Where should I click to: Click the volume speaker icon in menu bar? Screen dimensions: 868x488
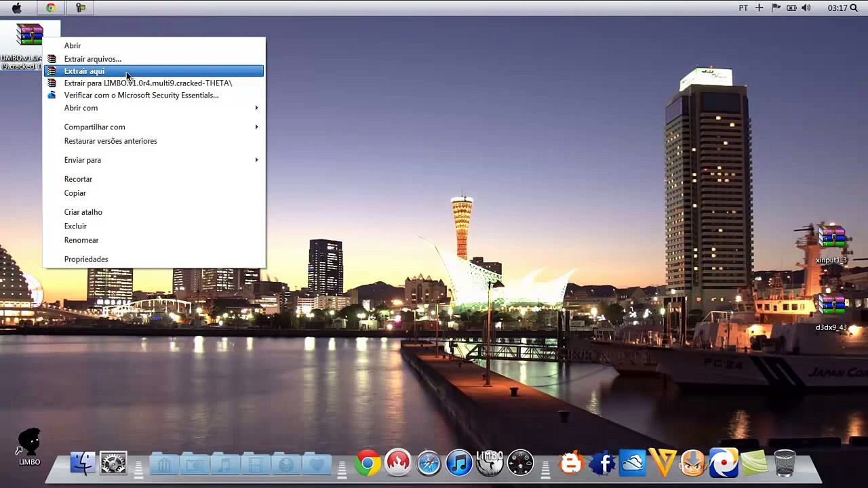[x=806, y=7]
